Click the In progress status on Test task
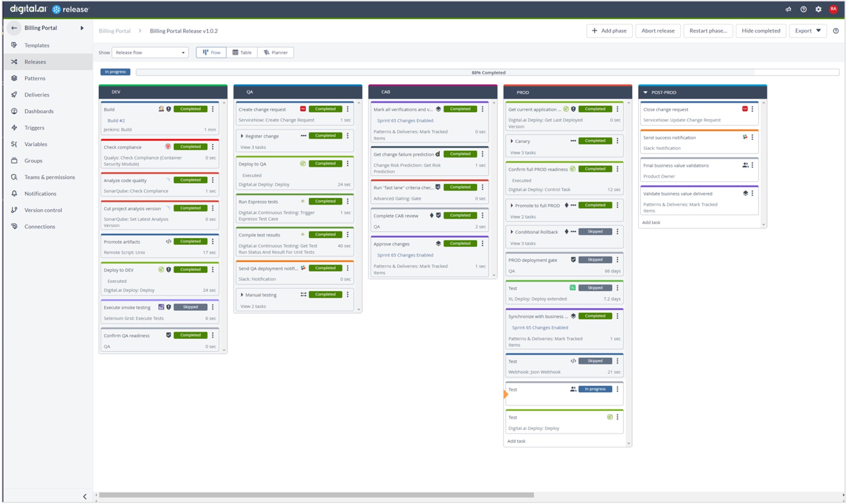Screen dimensions: 846x504 click(595, 389)
